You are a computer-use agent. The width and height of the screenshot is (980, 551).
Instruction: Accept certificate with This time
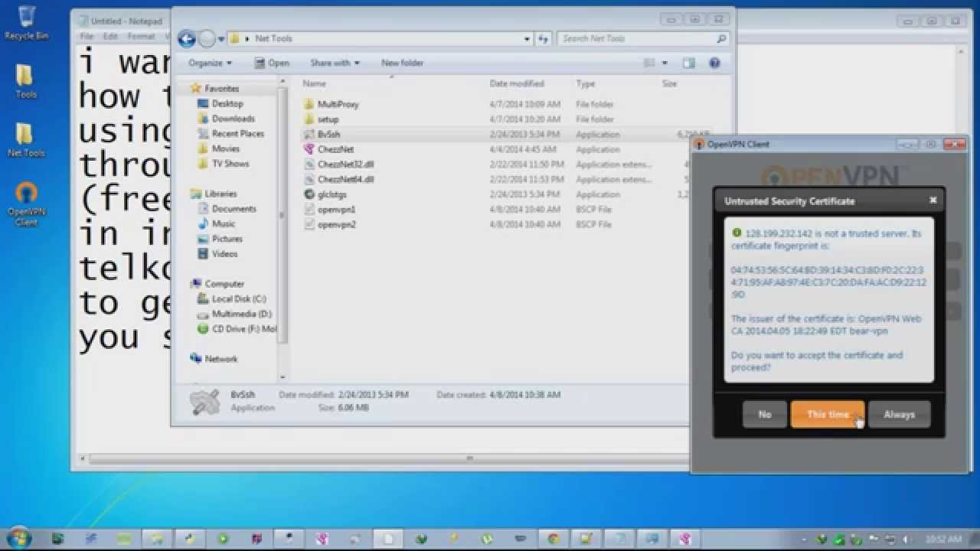[828, 414]
